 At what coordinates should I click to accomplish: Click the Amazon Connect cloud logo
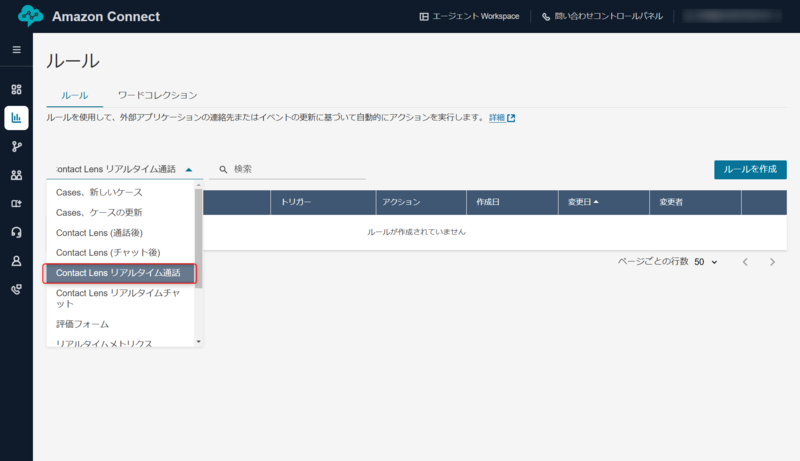[30, 16]
